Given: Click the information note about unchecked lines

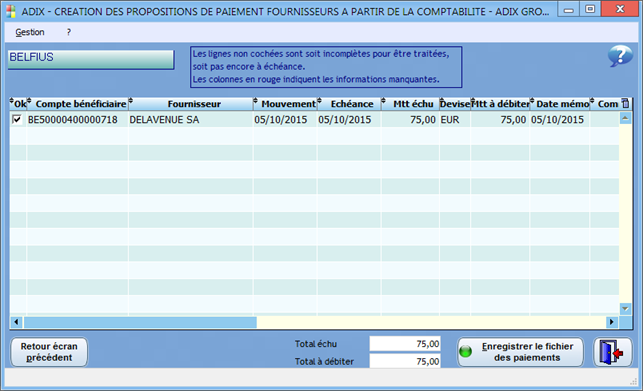Looking at the screenshot, I should pyautogui.click(x=326, y=67).
